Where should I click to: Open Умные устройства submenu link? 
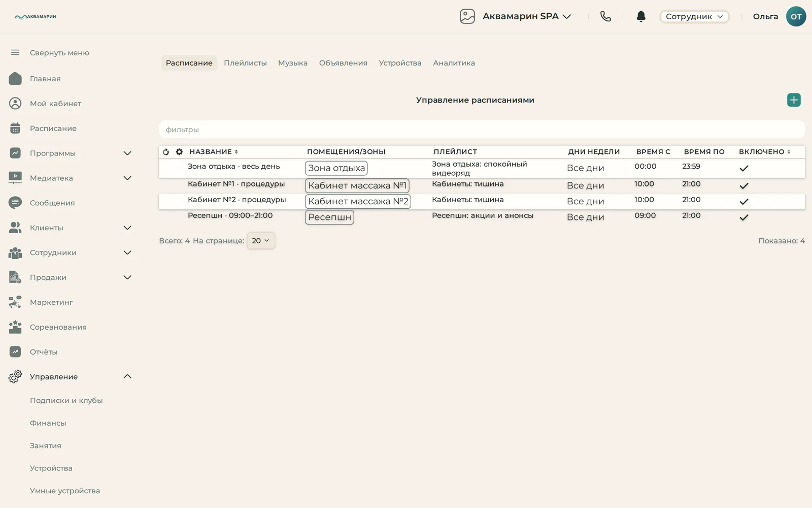coord(64,491)
